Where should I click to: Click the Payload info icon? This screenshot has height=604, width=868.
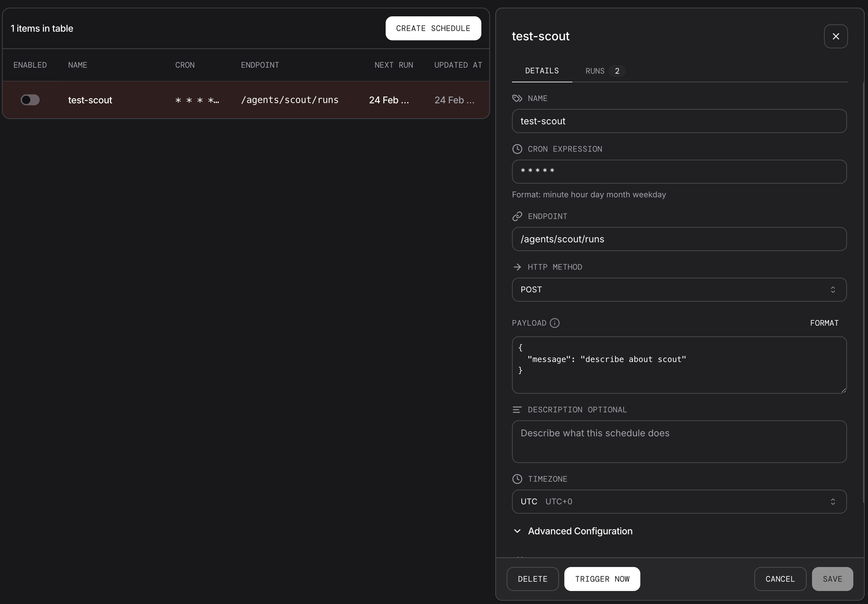(x=554, y=323)
